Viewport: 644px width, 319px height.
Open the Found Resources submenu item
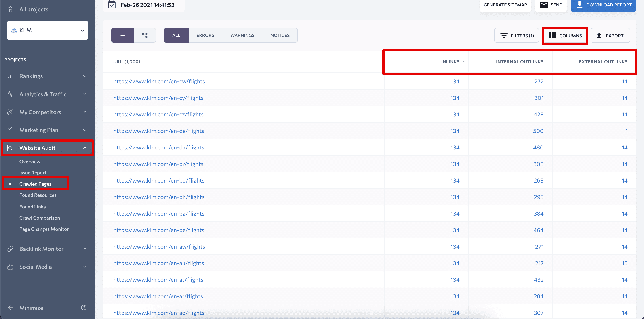tap(38, 195)
